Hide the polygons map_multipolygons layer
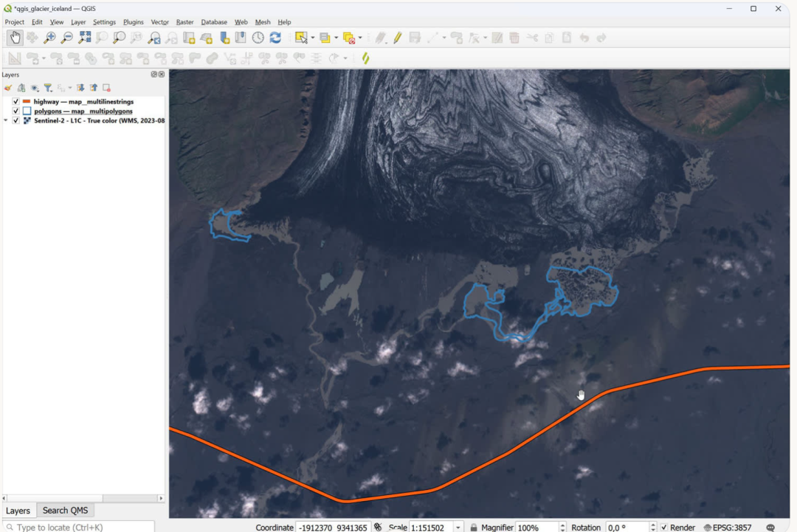The image size is (797, 532). coord(16,111)
